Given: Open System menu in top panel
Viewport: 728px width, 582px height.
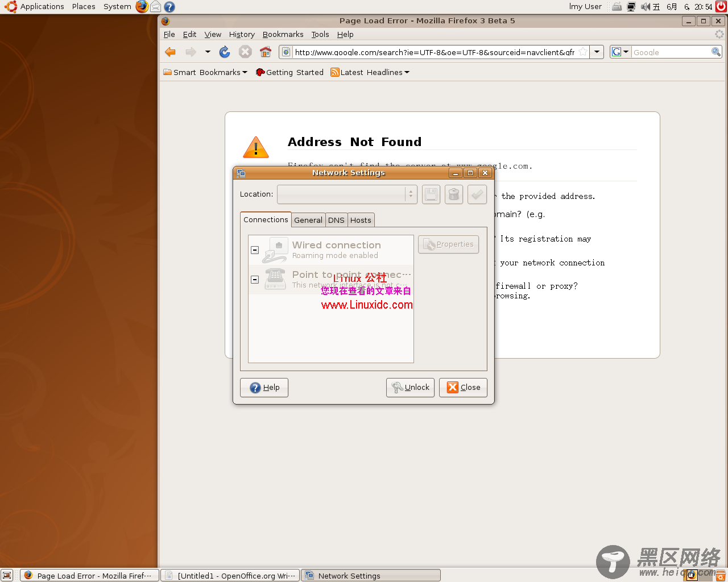Looking at the screenshot, I should (x=117, y=7).
